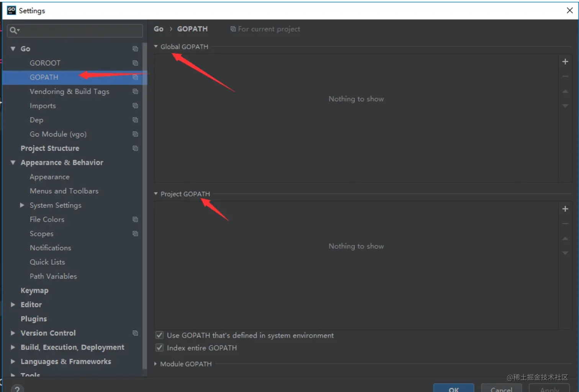This screenshot has width=579, height=392.
Task: Click the project-level icon beside GOROOT
Action: pyautogui.click(x=135, y=63)
